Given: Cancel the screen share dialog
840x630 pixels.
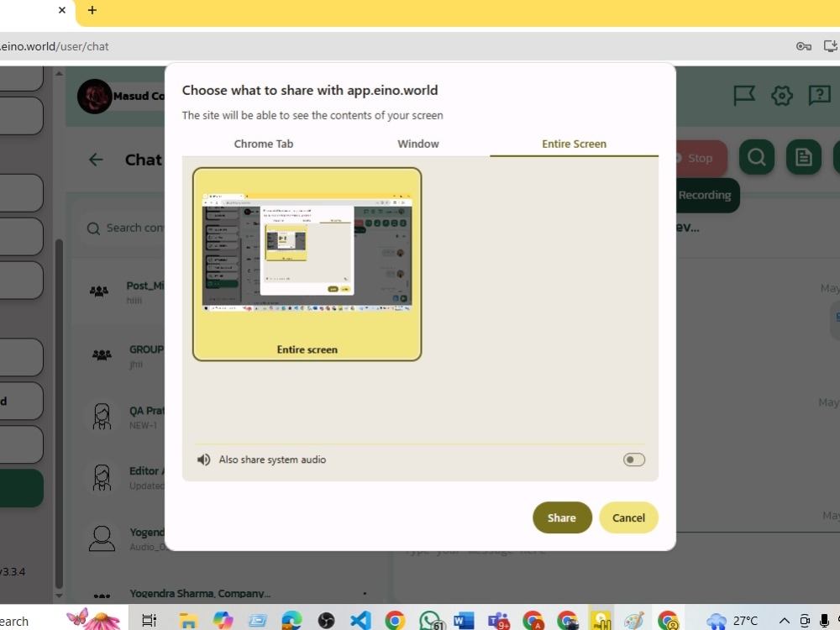Looking at the screenshot, I should [x=628, y=517].
